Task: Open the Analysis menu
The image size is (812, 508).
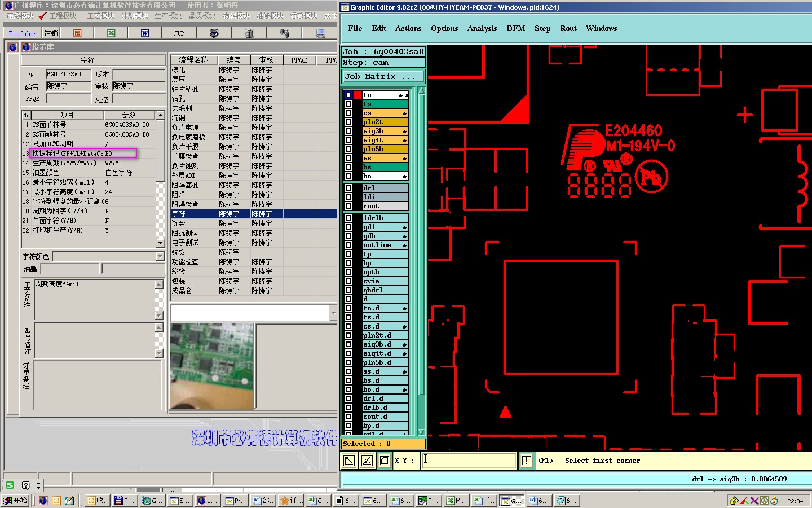Action: point(482,28)
